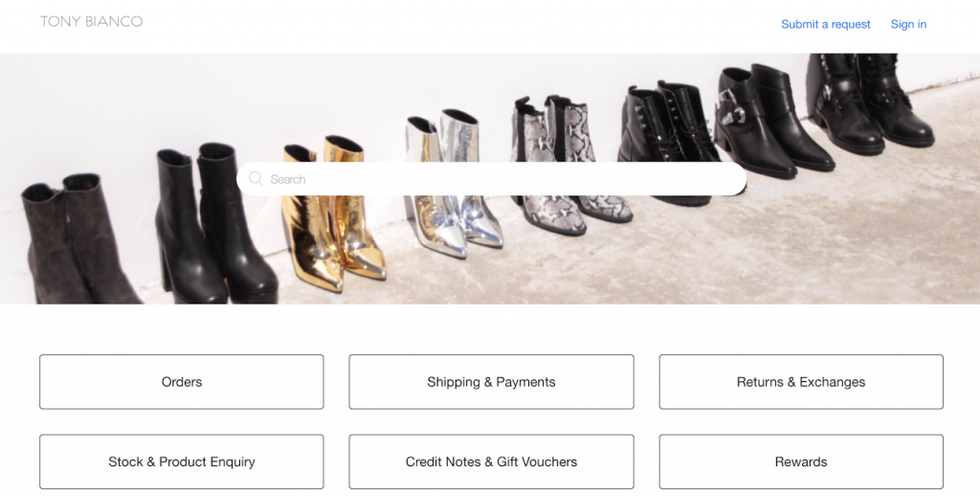
Task: Select the Returns & Exchanges category
Action: [x=801, y=382]
